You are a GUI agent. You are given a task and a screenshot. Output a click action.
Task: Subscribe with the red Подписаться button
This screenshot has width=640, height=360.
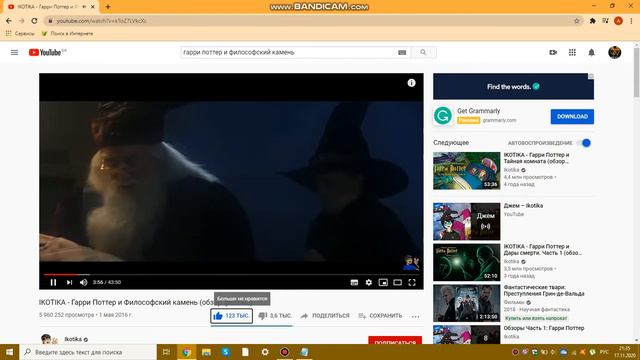(395, 340)
